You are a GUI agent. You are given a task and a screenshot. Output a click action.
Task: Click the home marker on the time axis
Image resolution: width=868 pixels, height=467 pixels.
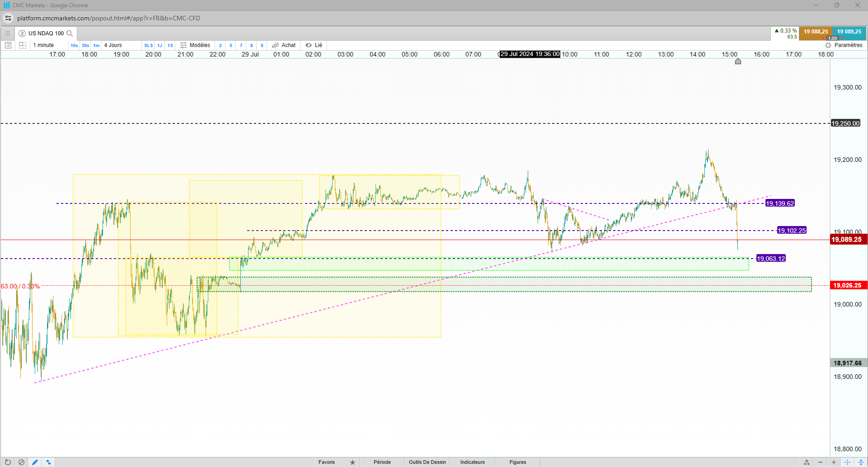[738, 61]
